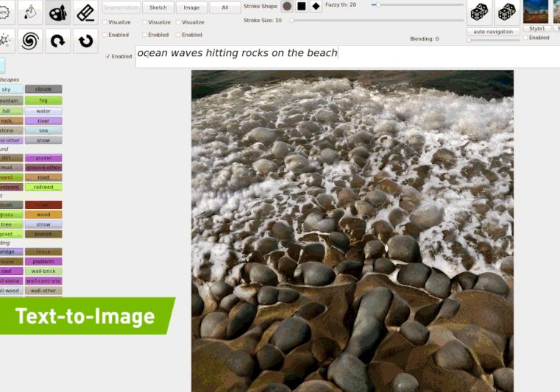560x392 pixels.
Task: Select the paint bucket fill tool
Action: coord(30,13)
